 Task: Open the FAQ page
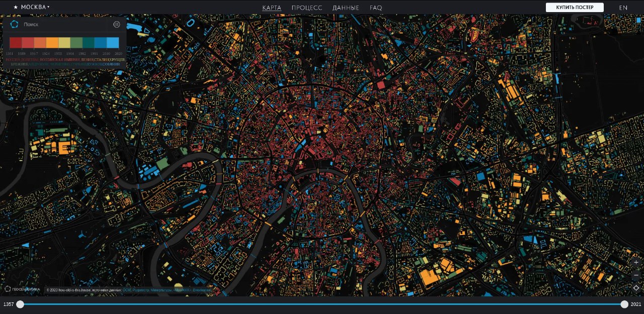[x=376, y=8]
